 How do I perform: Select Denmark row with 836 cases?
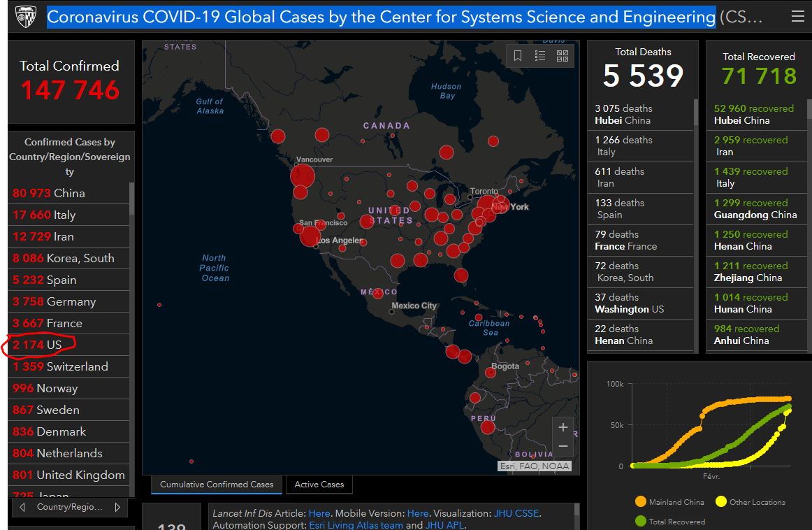68,431
